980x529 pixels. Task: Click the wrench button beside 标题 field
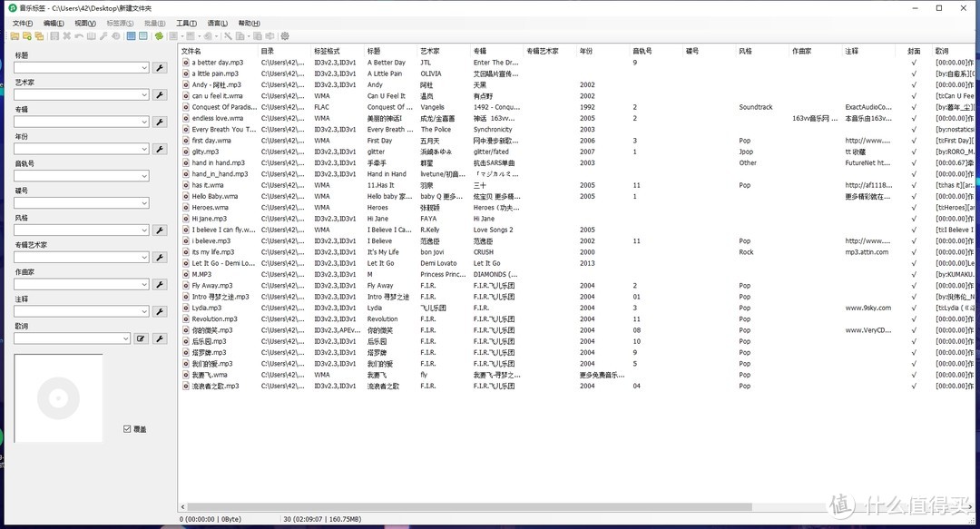(x=160, y=67)
